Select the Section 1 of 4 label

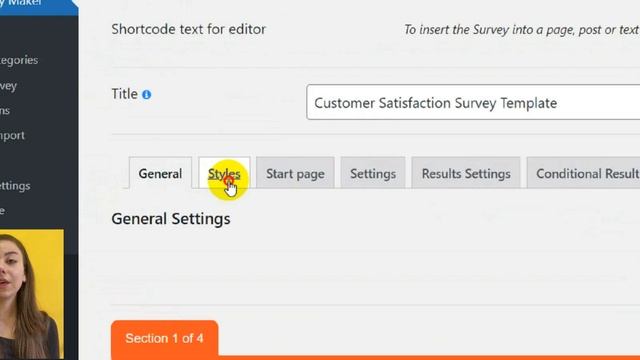pos(164,338)
